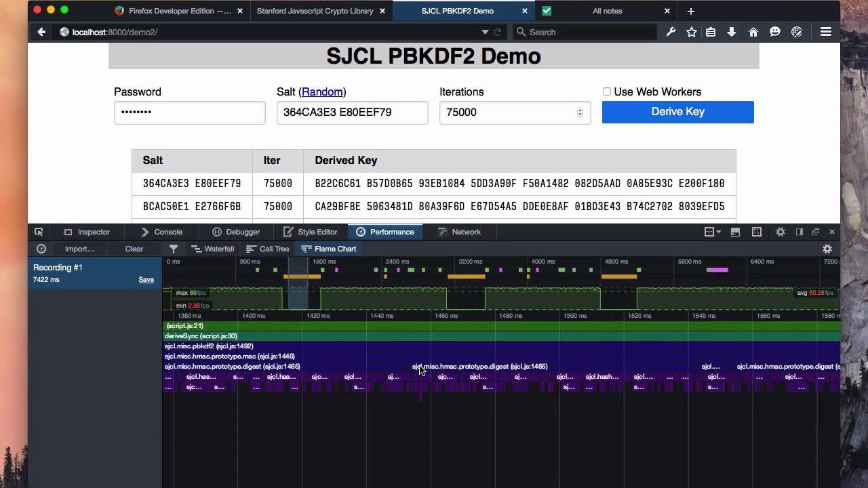Pick an element with the node picker icon
This screenshot has width=868, height=488.
39,232
